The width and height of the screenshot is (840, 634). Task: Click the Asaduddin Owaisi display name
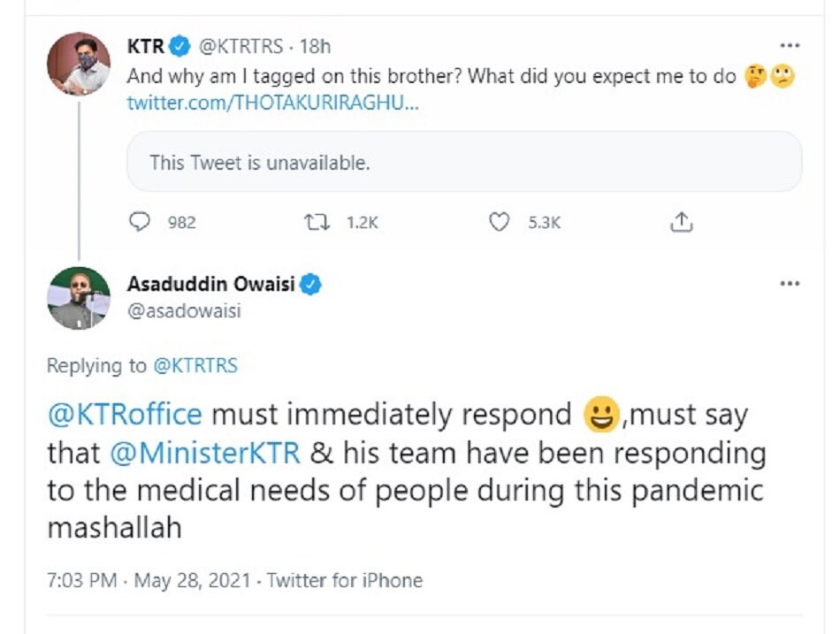[x=210, y=285]
